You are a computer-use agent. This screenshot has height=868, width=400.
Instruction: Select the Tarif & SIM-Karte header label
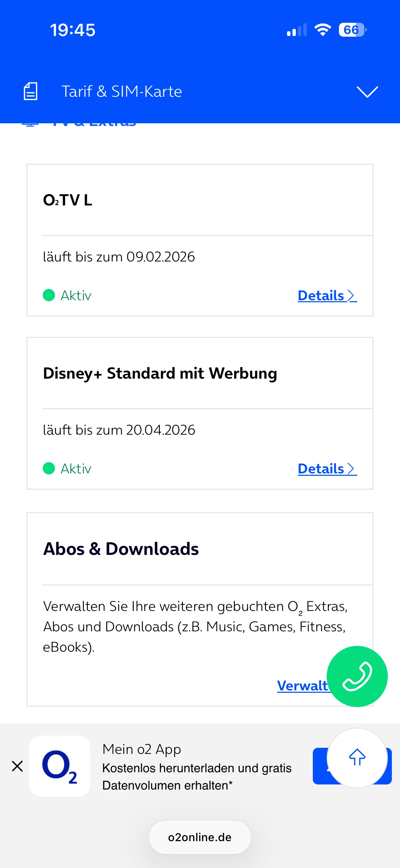pyautogui.click(x=121, y=92)
